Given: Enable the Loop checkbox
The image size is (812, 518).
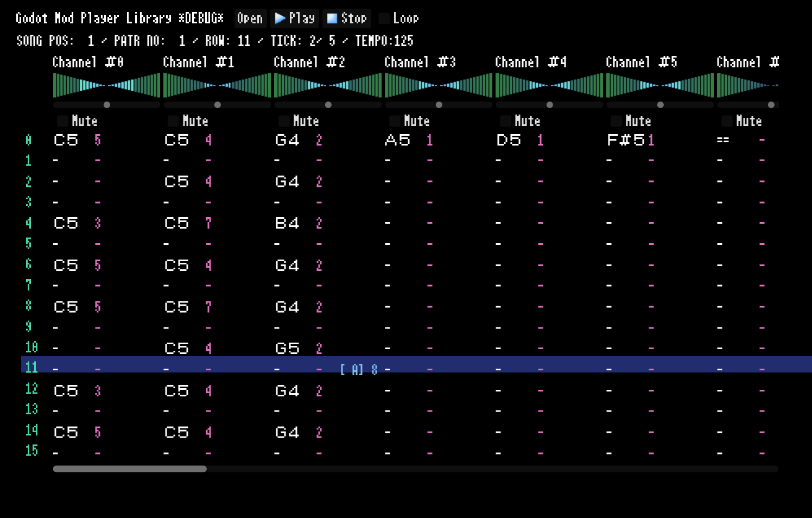Looking at the screenshot, I should [x=385, y=18].
